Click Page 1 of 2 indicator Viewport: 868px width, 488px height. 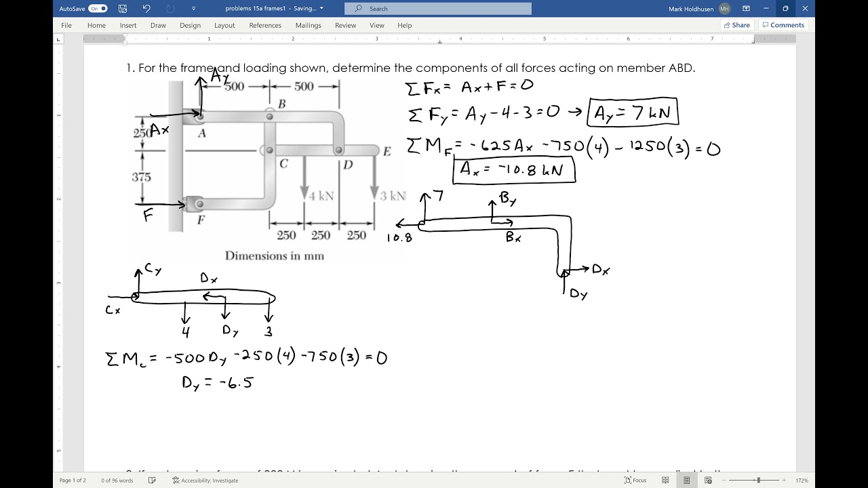click(73, 481)
